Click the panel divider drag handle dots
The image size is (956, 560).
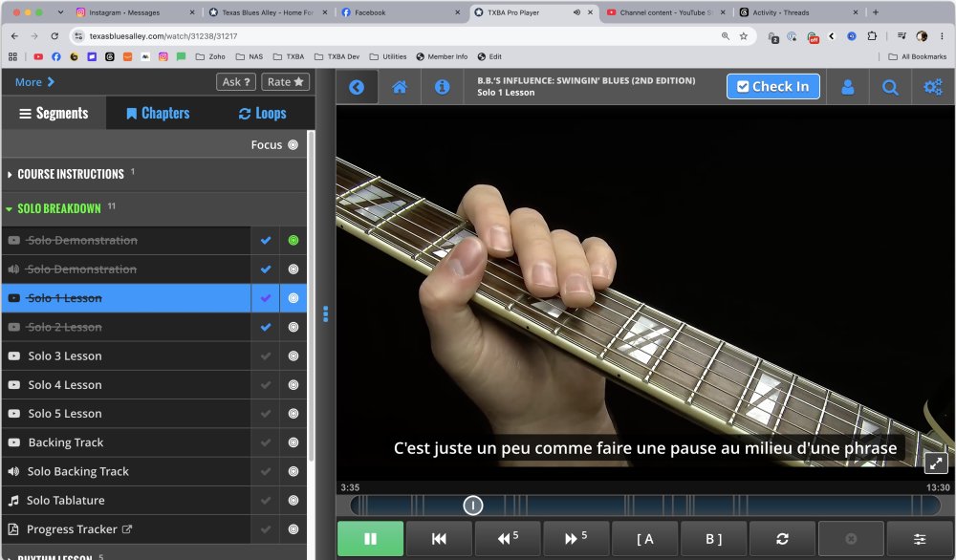326,313
